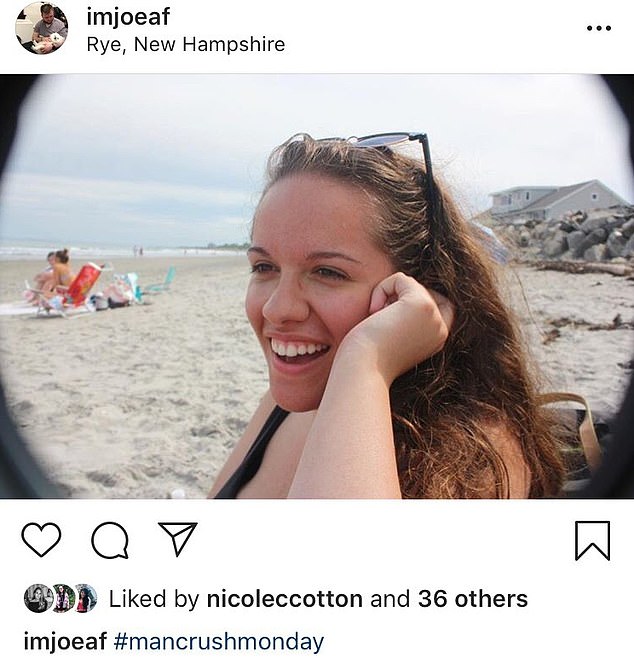Share post via paper plane icon
634x658 pixels.
(x=177, y=539)
